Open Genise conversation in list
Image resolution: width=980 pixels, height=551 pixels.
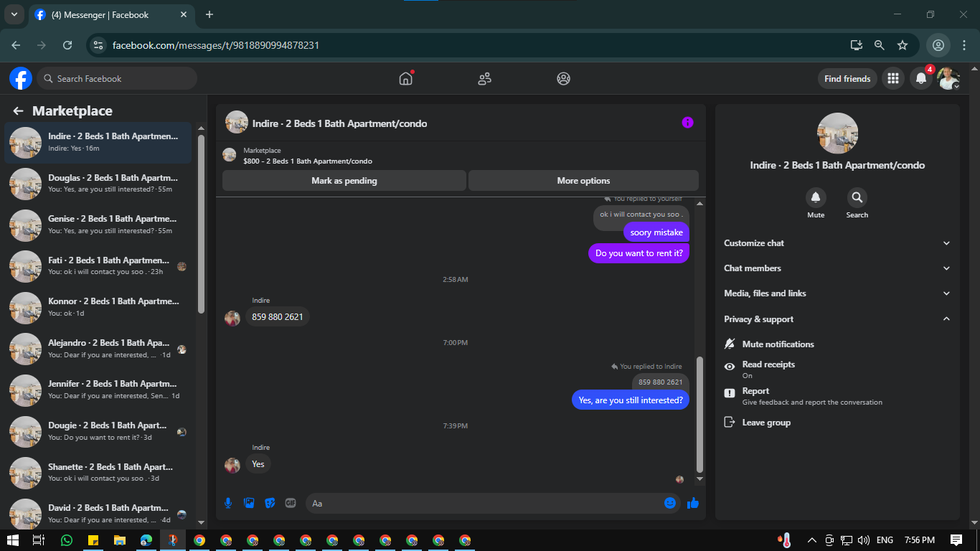(x=98, y=225)
